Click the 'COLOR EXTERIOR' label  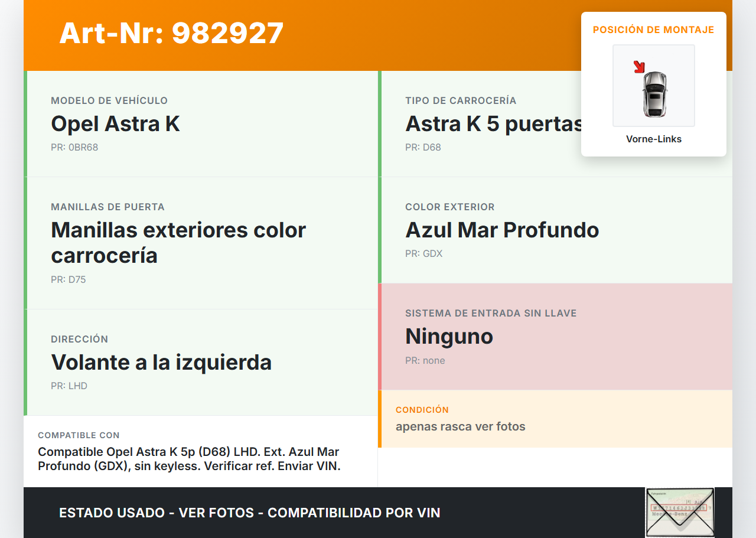pyautogui.click(x=450, y=207)
